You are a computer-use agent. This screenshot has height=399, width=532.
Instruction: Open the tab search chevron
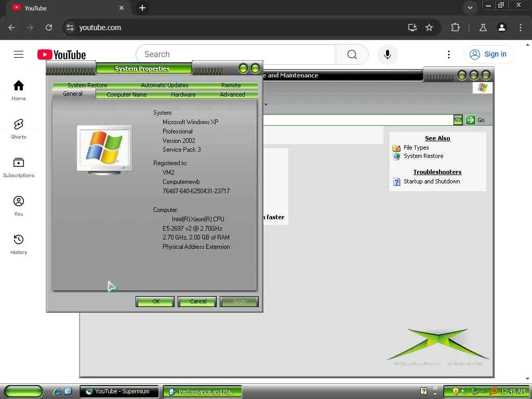(470, 8)
